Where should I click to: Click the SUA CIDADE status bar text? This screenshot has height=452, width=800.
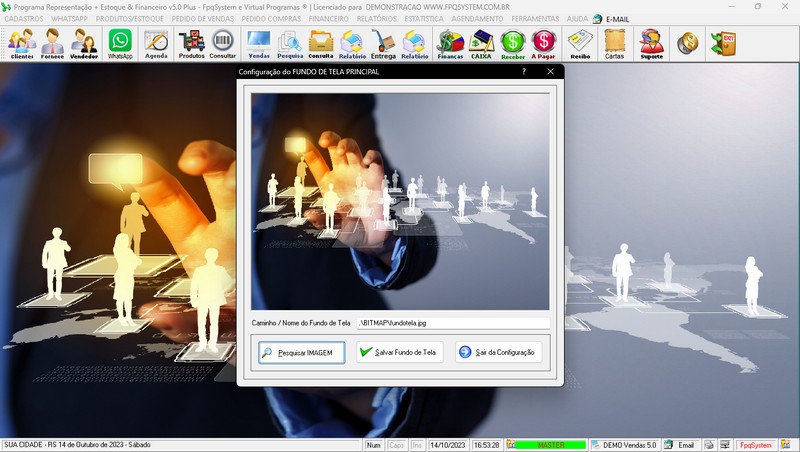[x=78, y=445]
